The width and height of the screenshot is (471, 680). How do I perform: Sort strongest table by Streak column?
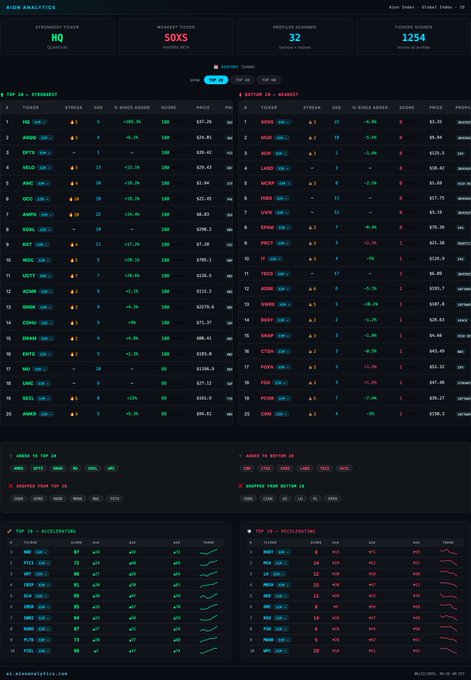(74, 108)
